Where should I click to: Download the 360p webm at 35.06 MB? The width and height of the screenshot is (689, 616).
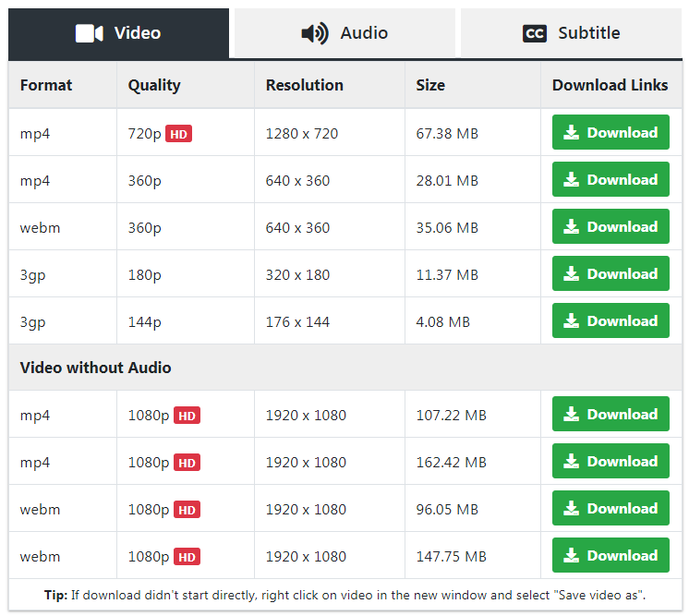610,227
